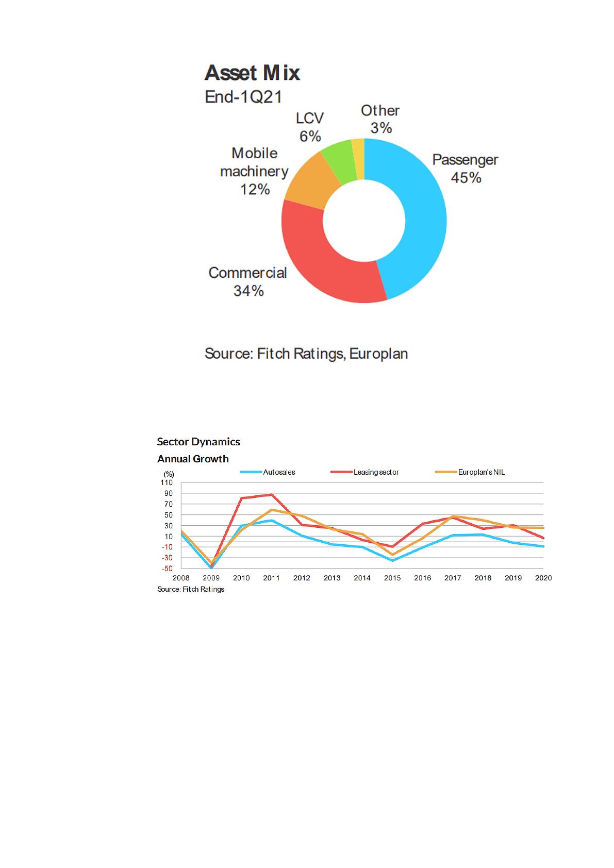This screenshot has height=868, width=614.
Task: Click the Annual Growth subtitle
Action: tap(193, 459)
